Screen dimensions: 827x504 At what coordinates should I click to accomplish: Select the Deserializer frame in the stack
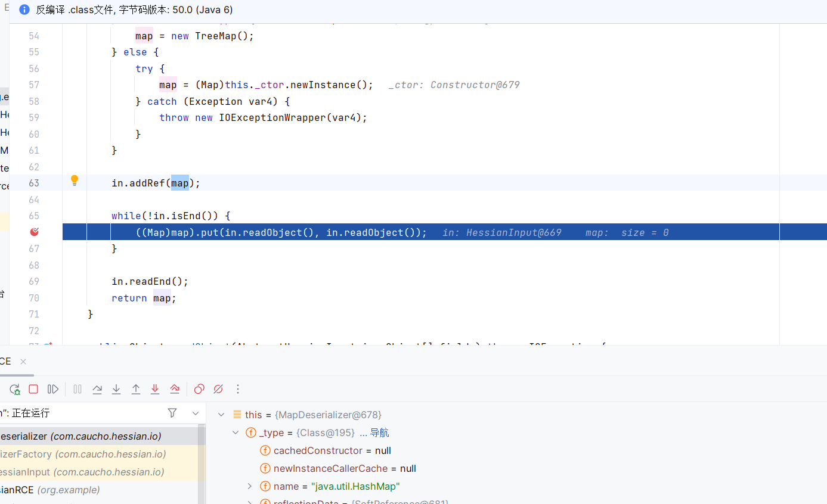click(x=99, y=436)
